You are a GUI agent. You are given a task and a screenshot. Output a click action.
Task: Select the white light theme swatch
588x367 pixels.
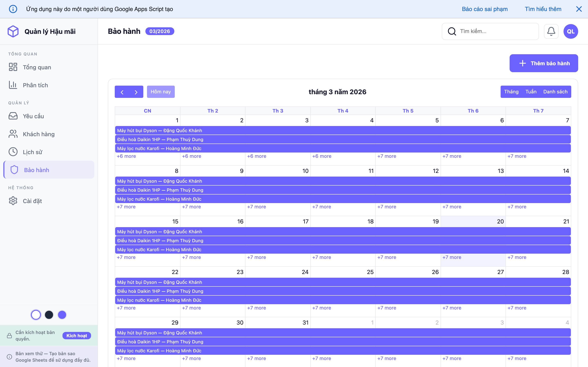click(x=36, y=315)
